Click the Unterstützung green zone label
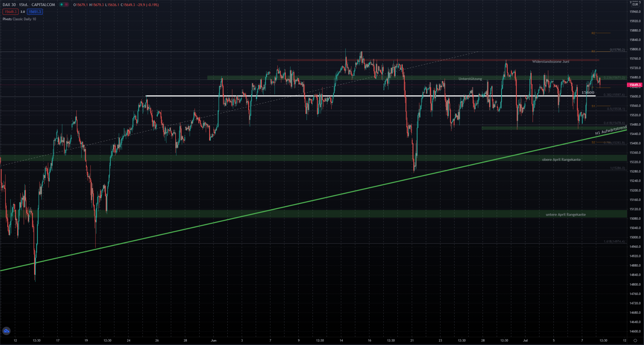 [x=470, y=79]
